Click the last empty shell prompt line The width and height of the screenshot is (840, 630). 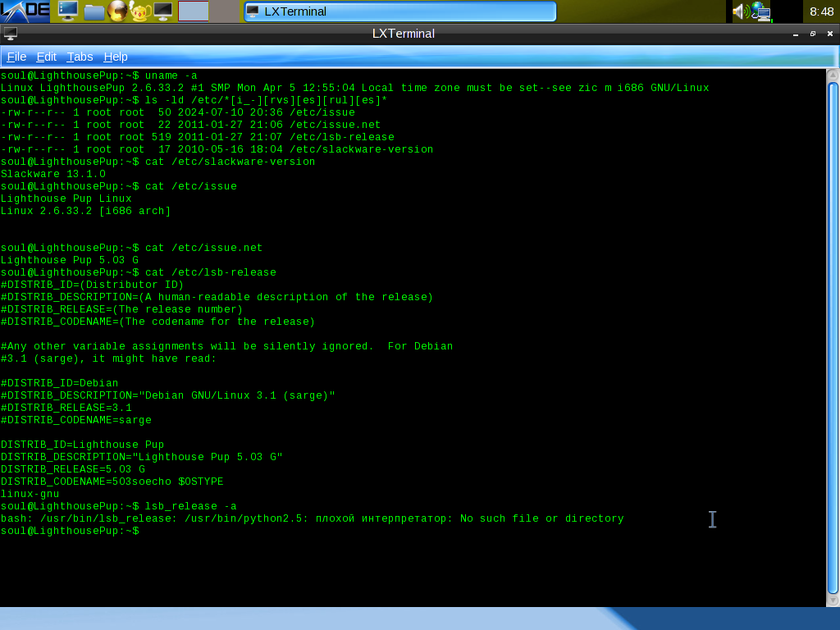pyautogui.click(x=70, y=532)
